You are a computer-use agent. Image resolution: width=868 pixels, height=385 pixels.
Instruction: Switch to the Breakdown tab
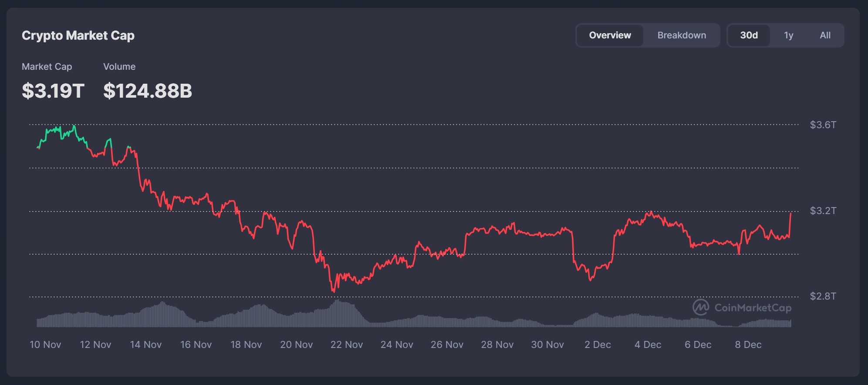682,35
